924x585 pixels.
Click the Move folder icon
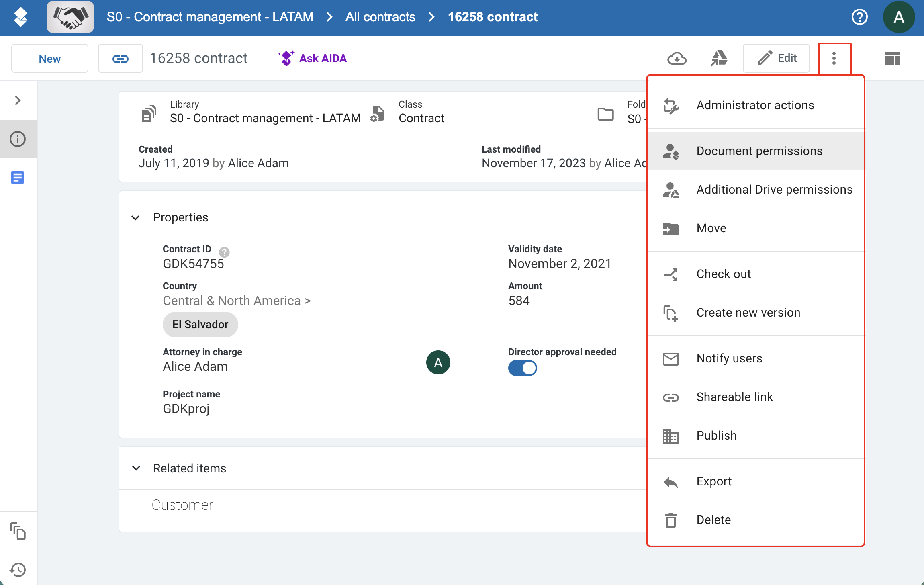671,229
